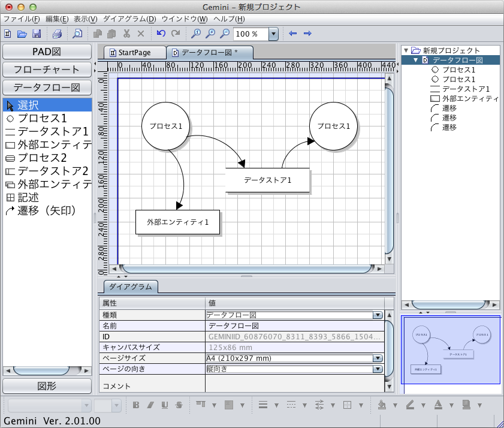504x428 pixels.
Task: Click the cut scissors icon
Action: [126, 34]
